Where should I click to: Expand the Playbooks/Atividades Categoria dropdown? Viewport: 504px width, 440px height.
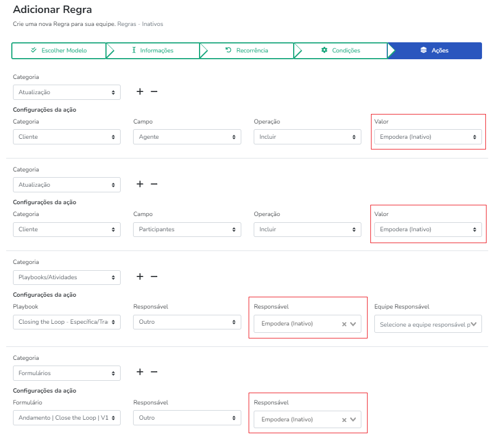(67, 277)
